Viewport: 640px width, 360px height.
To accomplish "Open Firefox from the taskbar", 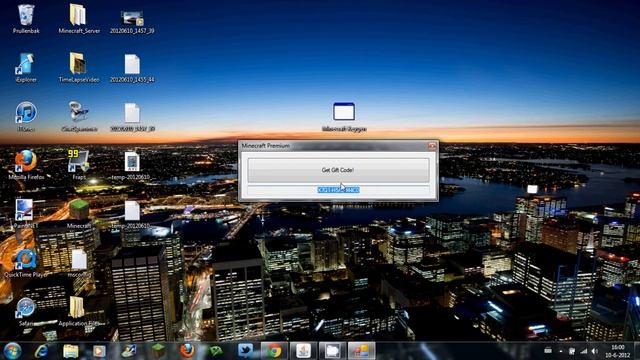I will click(x=187, y=351).
